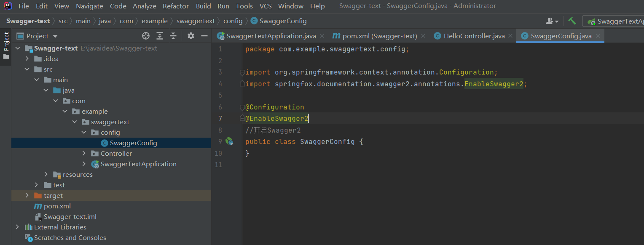The width and height of the screenshot is (644, 245).
Task: Collapse the example package
Action: pos(65,111)
